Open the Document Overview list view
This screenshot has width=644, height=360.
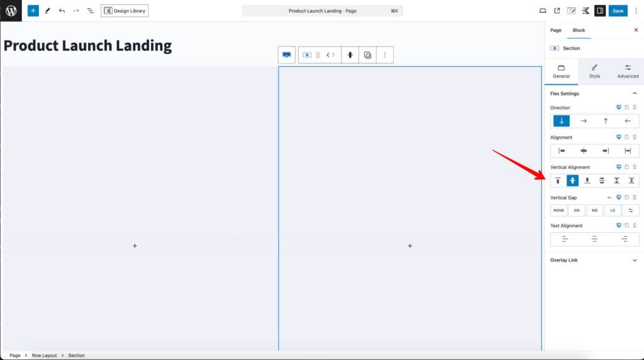point(91,11)
